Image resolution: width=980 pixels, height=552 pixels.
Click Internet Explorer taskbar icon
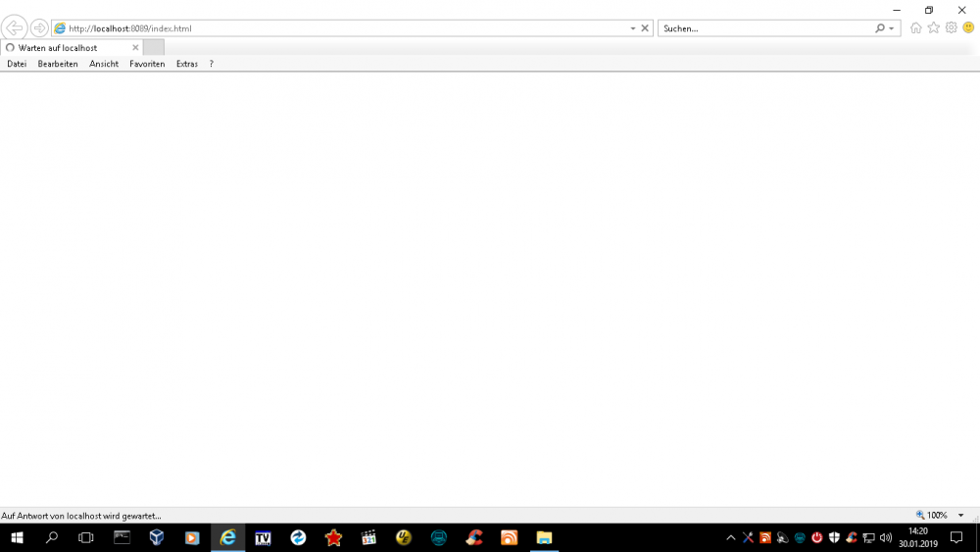[227, 537]
